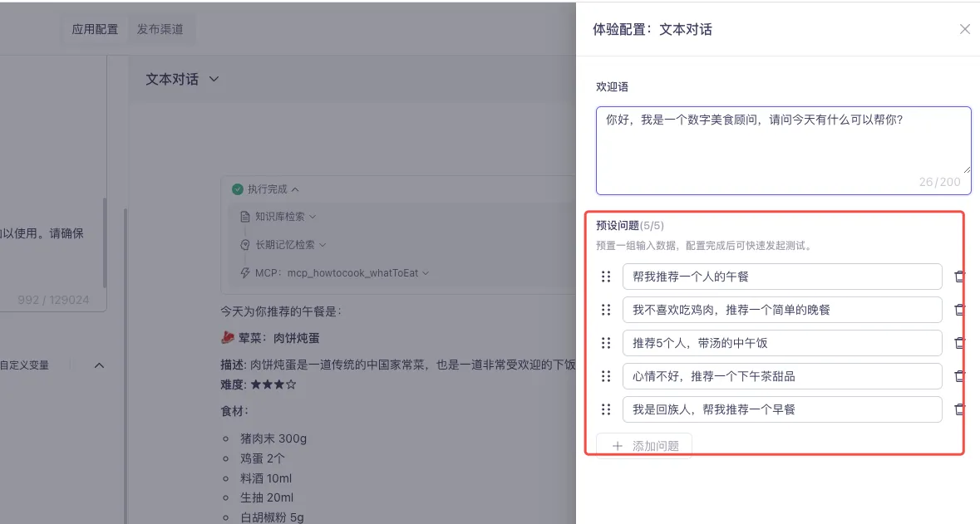Edit the 我不喜欢吃鸡肉 question field

click(782, 310)
